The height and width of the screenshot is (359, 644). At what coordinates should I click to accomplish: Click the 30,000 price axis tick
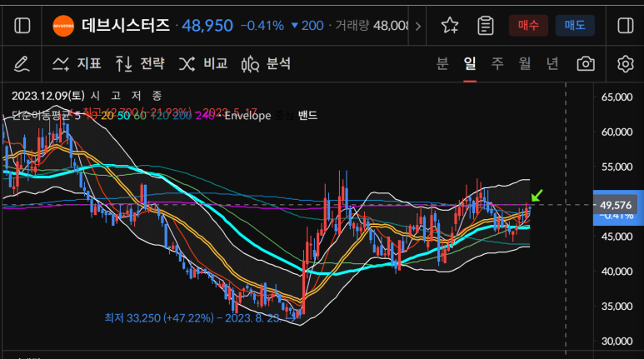point(617,342)
